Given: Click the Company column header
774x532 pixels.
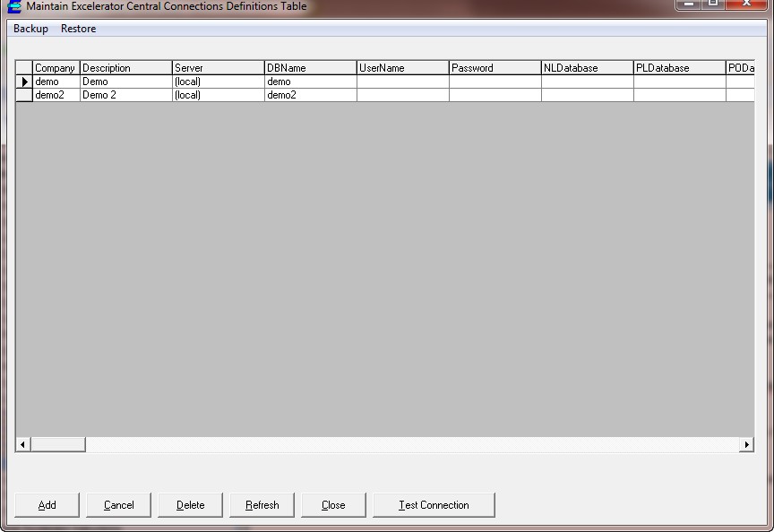Looking at the screenshot, I should 56,68.
